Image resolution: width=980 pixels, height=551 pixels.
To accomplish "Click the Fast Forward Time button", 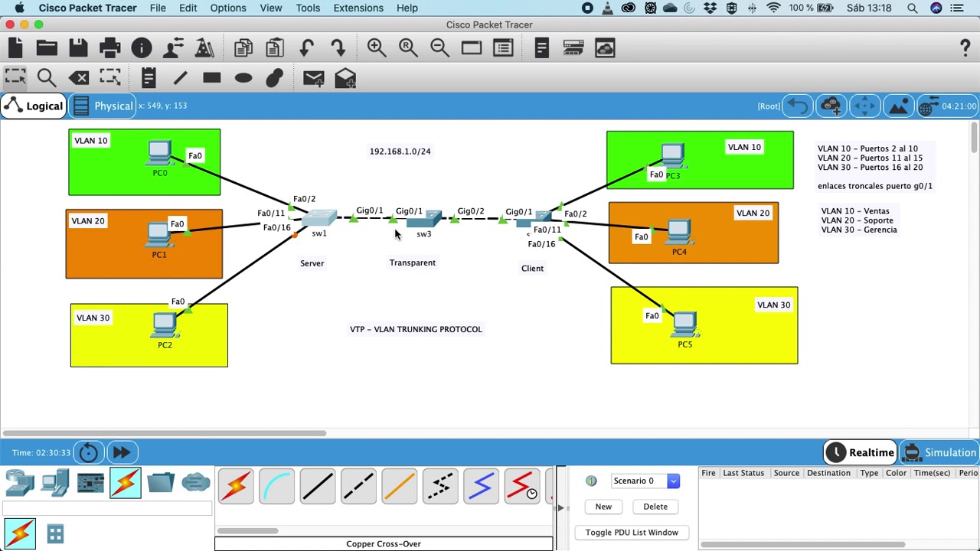I will point(122,452).
